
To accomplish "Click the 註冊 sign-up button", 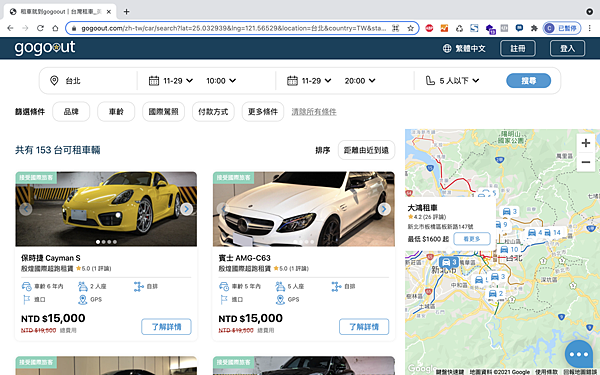I will tap(518, 49).
